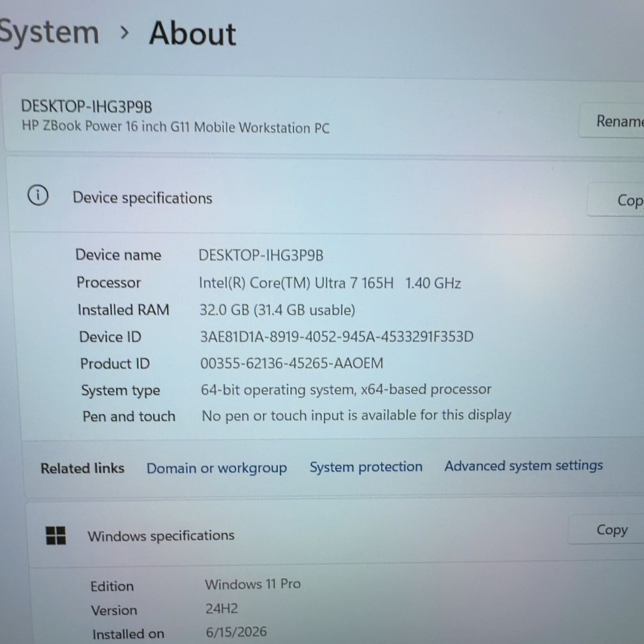
Task: Click the Device ID label
Action: 110,337
